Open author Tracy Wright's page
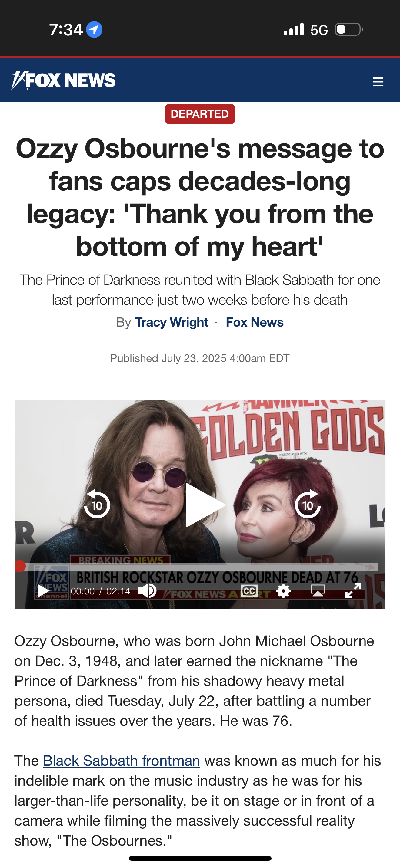 (x=171, y=322)
